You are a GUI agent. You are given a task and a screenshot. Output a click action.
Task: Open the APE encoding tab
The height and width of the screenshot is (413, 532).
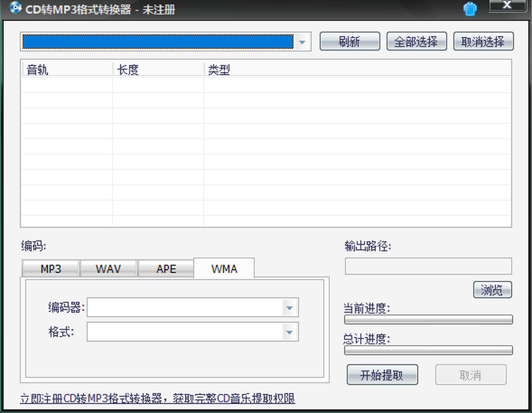pyautogui.click(x=166, y=269)
